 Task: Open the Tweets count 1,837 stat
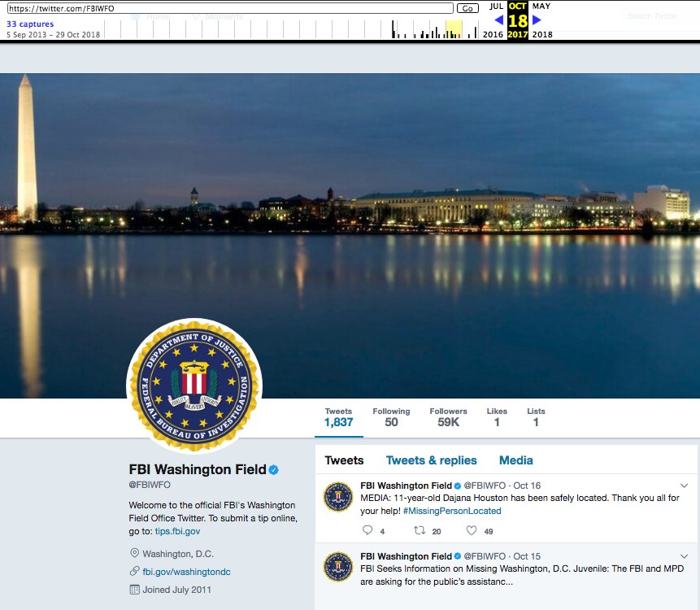click(338, 417)
